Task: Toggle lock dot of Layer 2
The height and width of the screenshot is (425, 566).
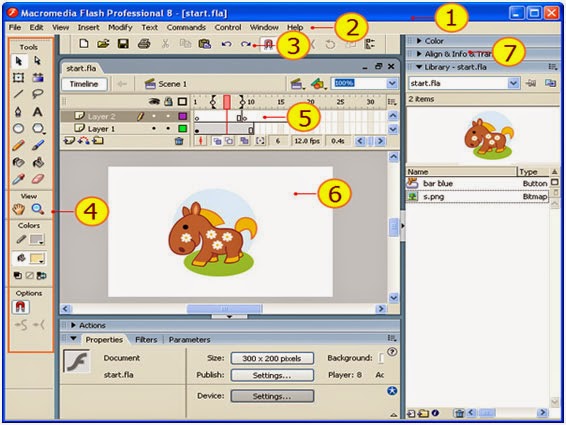Action: point(168,116)
